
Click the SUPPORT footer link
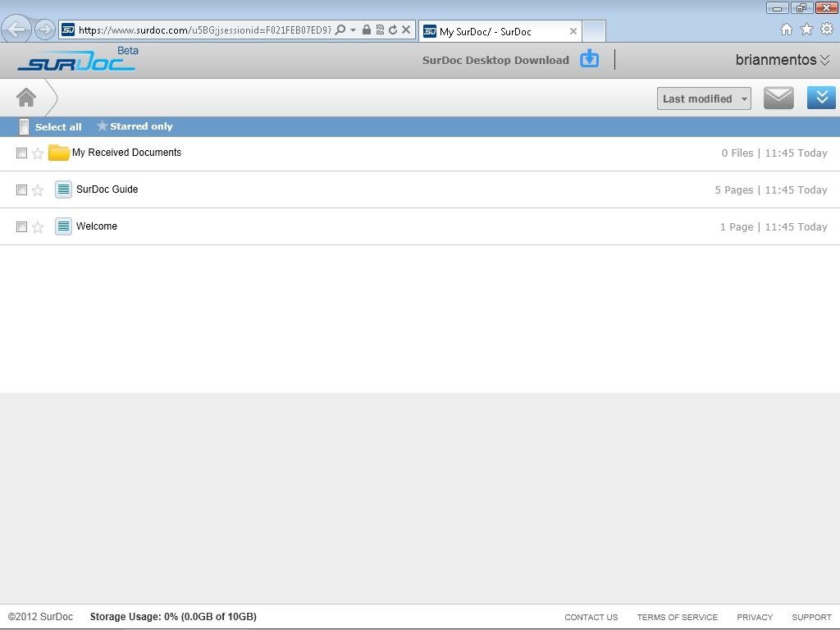[x=811, y=617]
